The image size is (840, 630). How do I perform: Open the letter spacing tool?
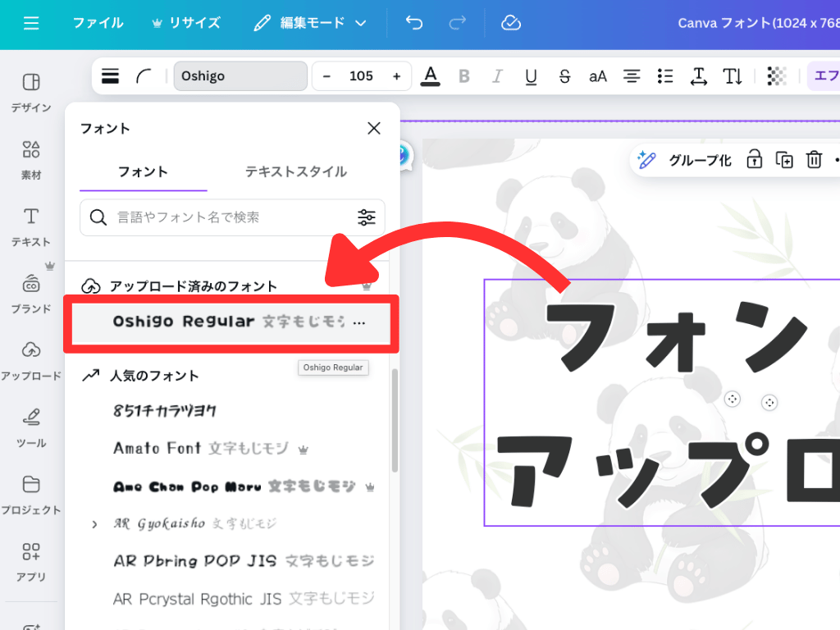tap(699, 75)
